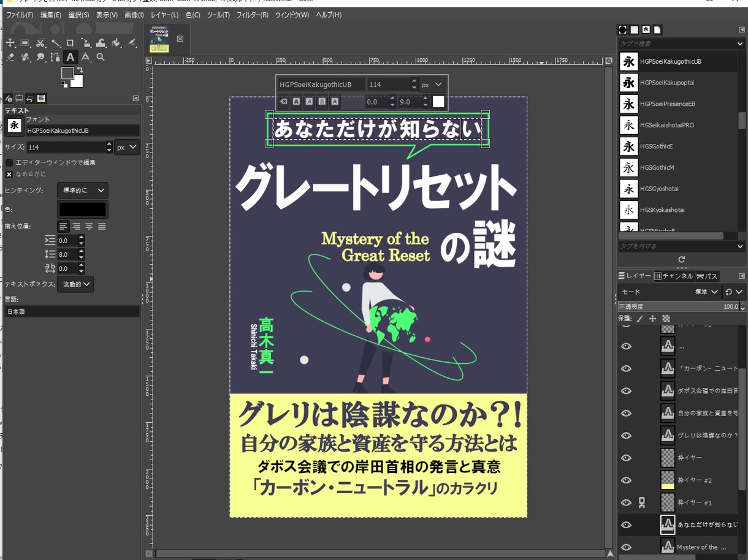
Task: Close the image tab
Action: (180, 39)
